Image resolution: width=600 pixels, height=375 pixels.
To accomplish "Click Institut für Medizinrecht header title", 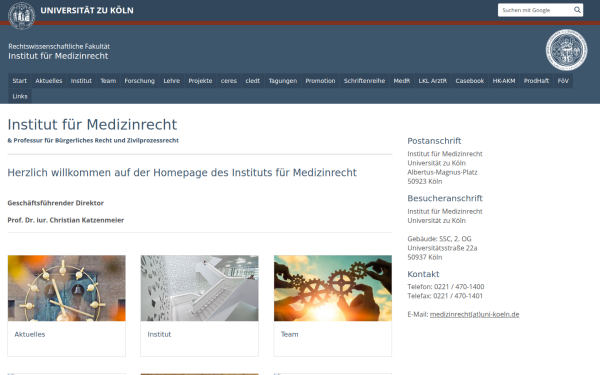I will [58, 56].
